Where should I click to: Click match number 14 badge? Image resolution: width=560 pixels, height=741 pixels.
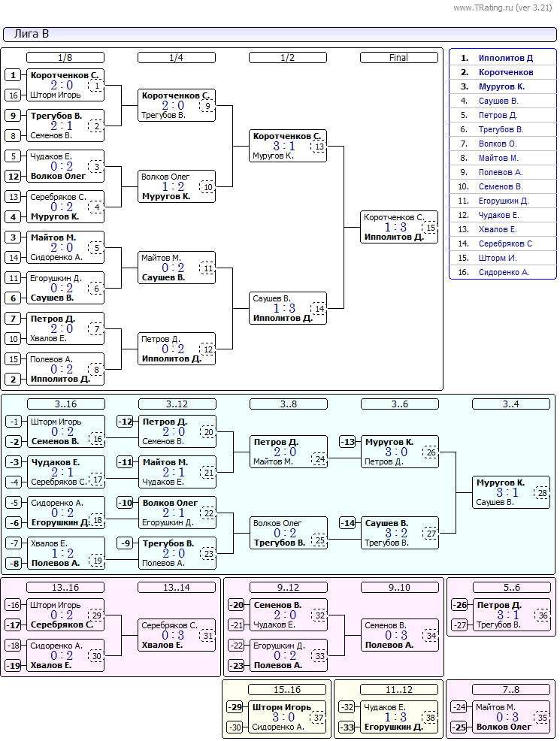click(x=319, y=309)
